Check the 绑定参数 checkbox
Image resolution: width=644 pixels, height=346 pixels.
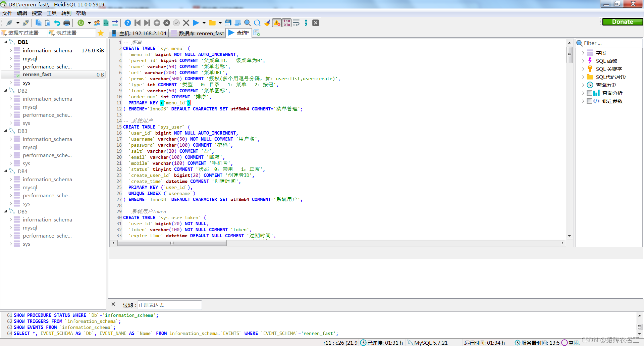pyautogui.click(x=589, y=101)
